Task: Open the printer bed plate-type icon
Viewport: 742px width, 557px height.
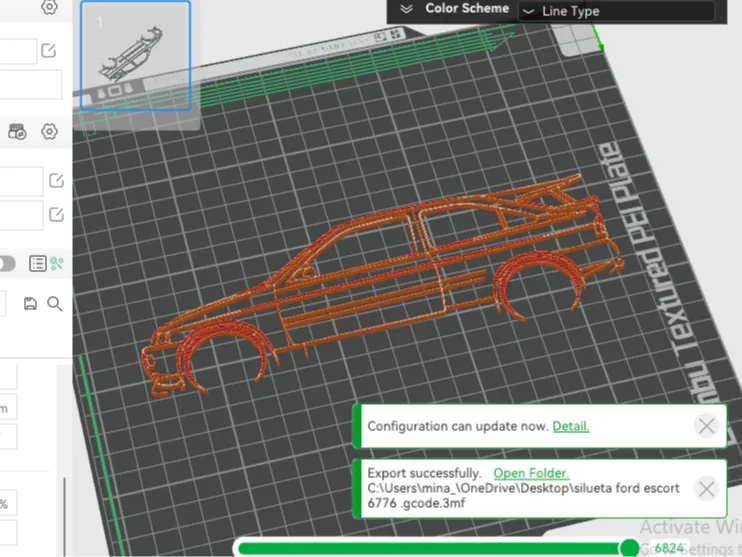Action: point(17,132)
